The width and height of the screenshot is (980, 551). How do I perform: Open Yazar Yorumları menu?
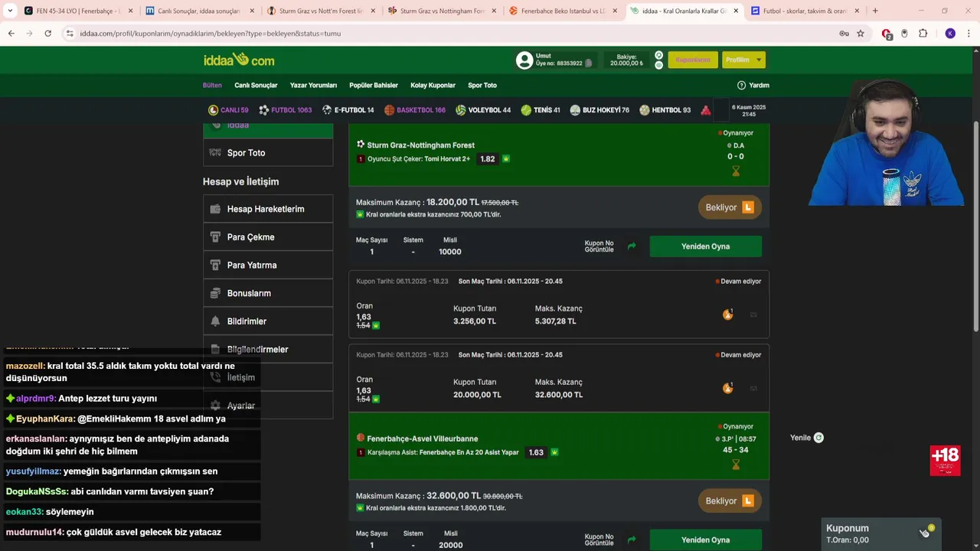[x=313, y=85]
